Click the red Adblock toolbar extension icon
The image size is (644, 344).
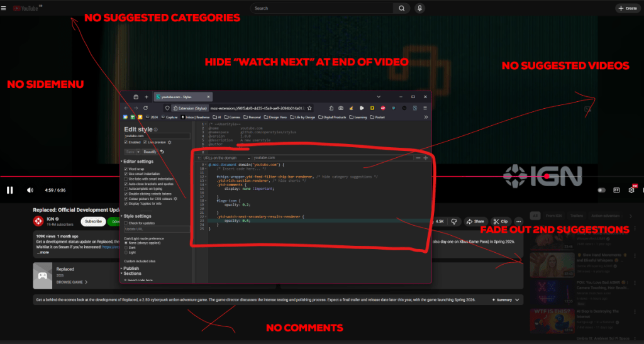383,108
